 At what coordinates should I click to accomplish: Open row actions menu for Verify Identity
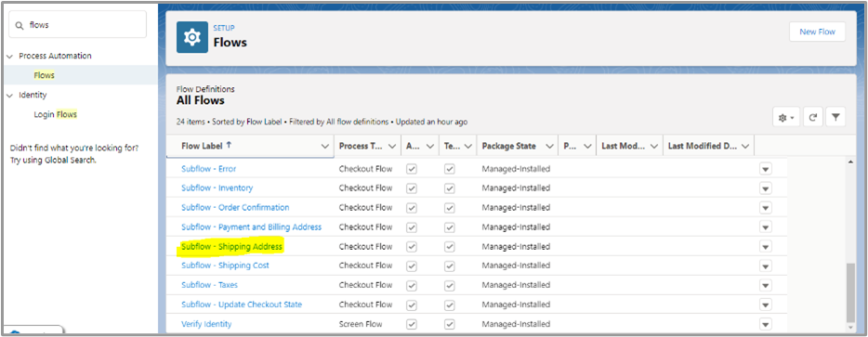click(766, 324)
